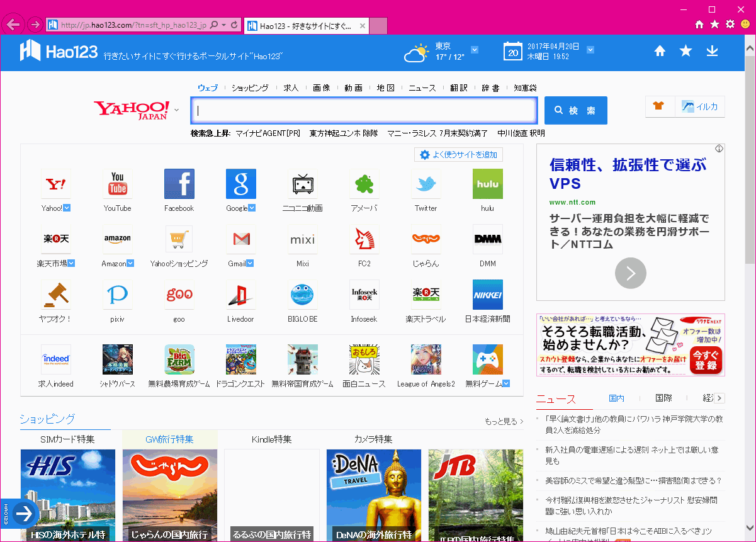Open the Yahoo!ショッピング cart icon
Screen dimensions: 756x542
tap(179, 239)
